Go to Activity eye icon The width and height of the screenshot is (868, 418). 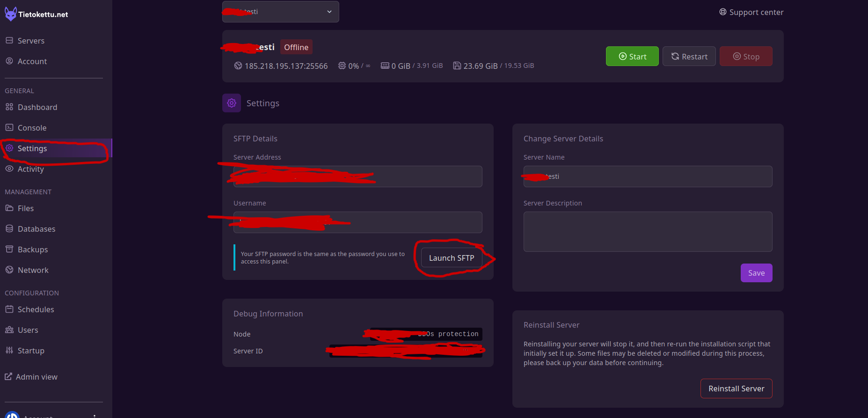[x=9, y=169]
